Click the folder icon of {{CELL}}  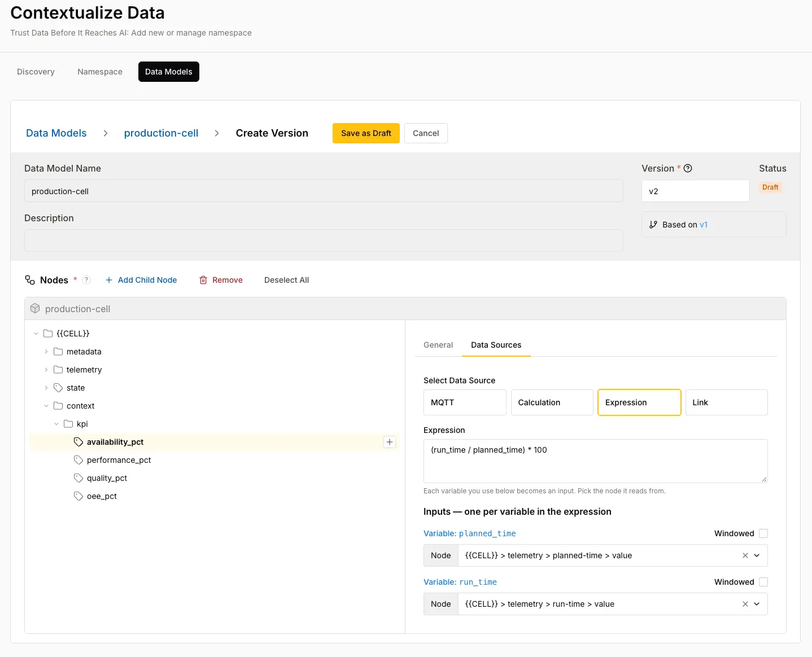[x=48, y=334]
